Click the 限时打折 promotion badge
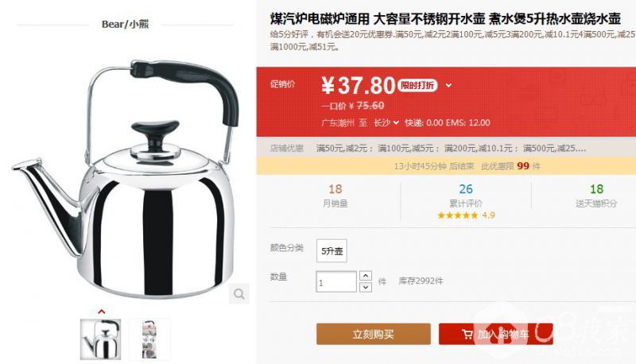The height and width of the screenshot is (364, 636). pos(417,85)
